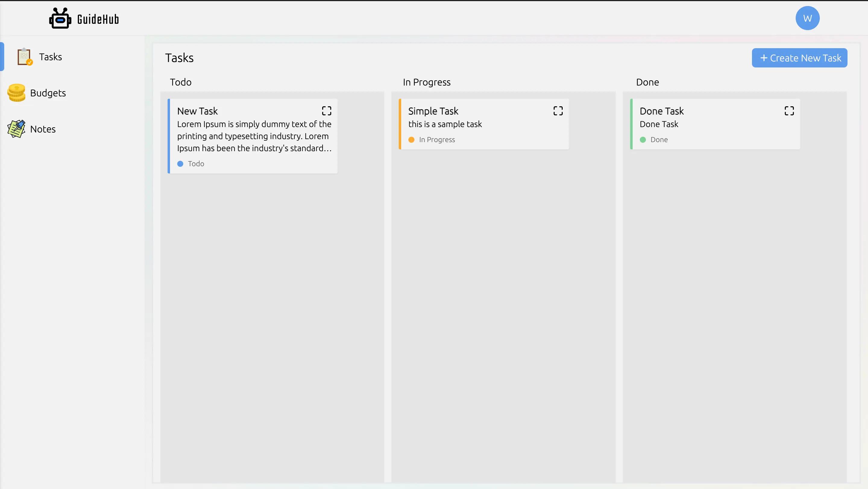Click the Tasks clipboard icon in sidebar
Viewport: 868px width, 489px height.
(x=25, y=57)
